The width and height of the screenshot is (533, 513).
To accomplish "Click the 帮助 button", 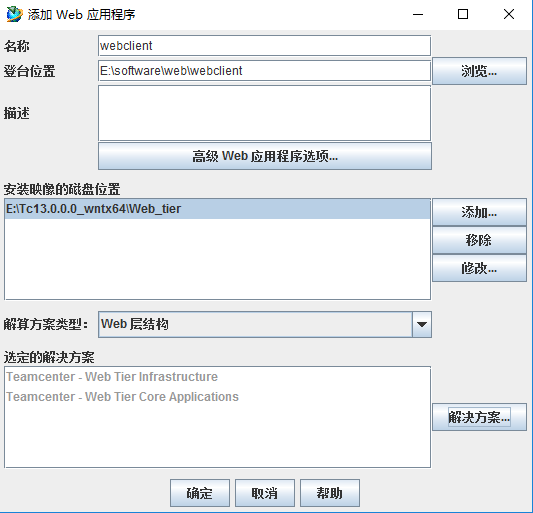I will tap(330, 493).
